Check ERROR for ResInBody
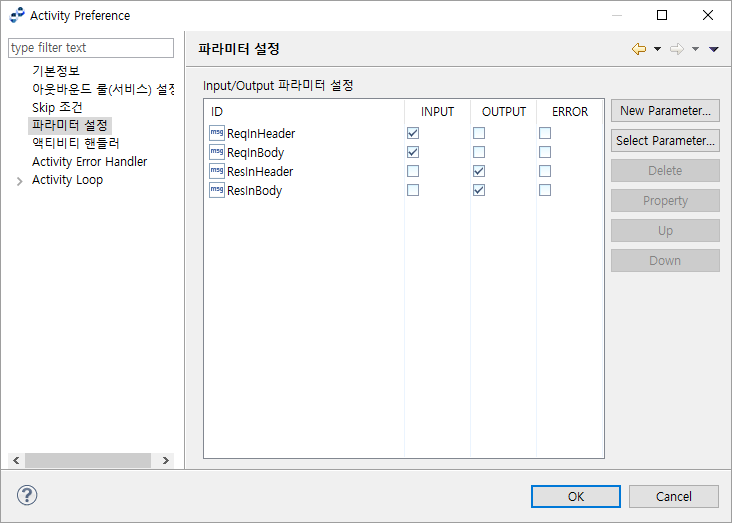Viewport: 735px width, 528px height. click(x=545, y=190)
